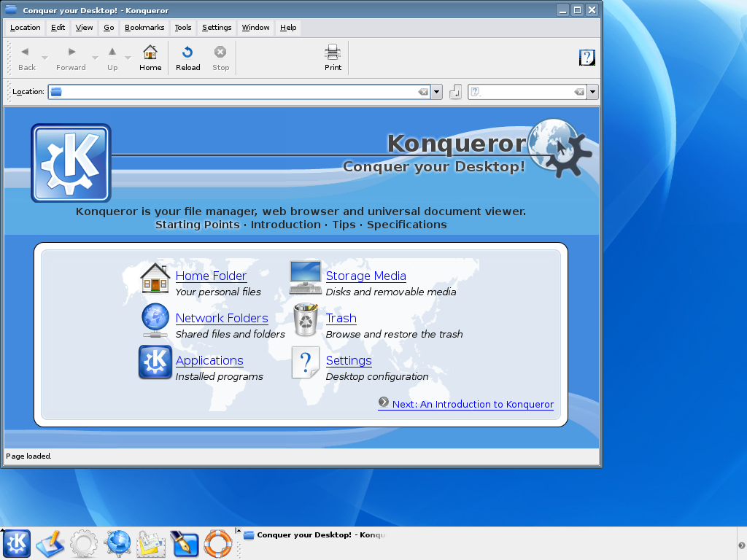Open the Tools menu

[x=183, y=28]
